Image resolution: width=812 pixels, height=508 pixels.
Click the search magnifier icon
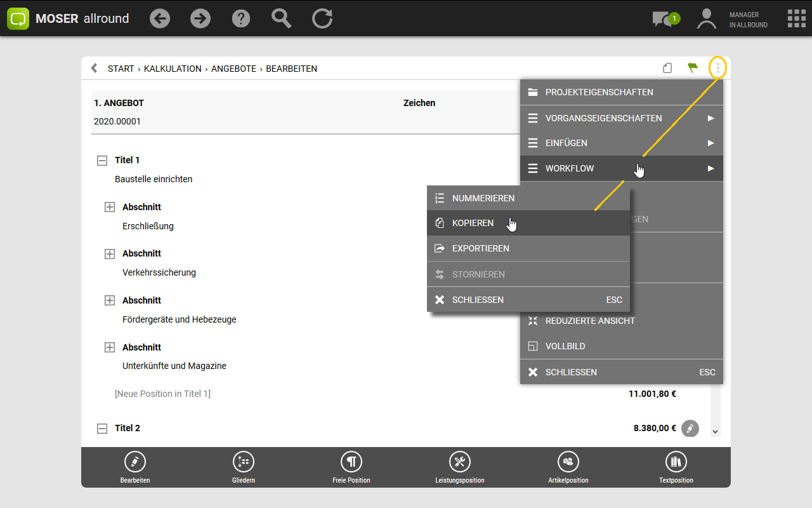tap(281, 18)
